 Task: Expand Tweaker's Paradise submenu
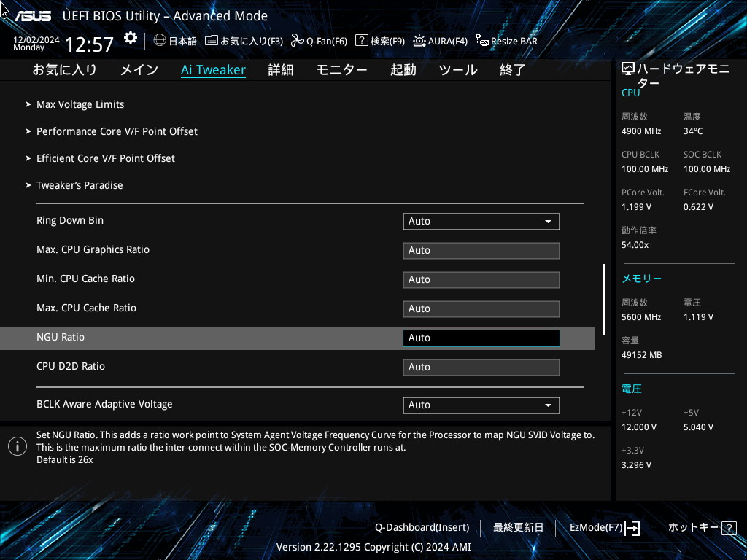tap(80, 185)
